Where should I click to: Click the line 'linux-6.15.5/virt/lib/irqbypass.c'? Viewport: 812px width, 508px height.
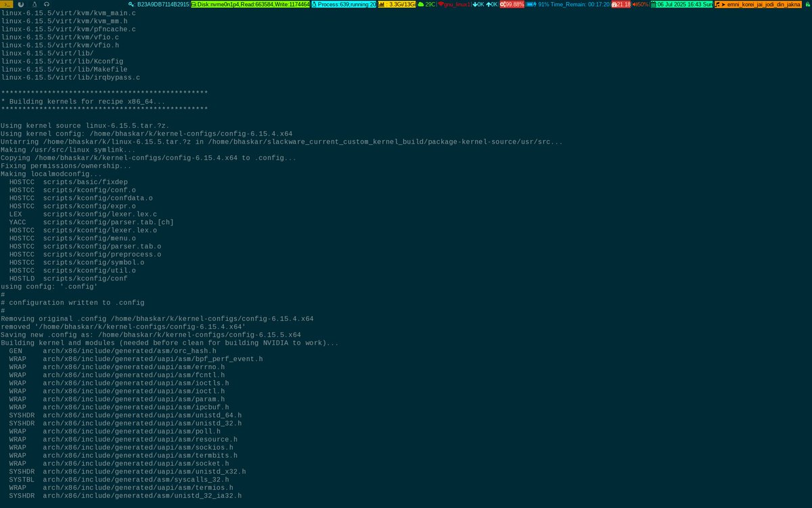coord(70,77)
